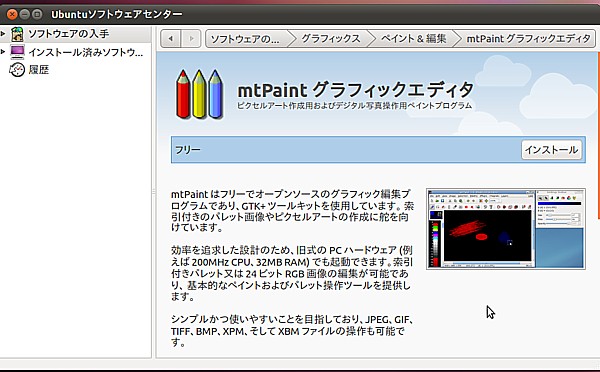Go back with the left arrow button
600x372 pixels.
click(171, 39)
